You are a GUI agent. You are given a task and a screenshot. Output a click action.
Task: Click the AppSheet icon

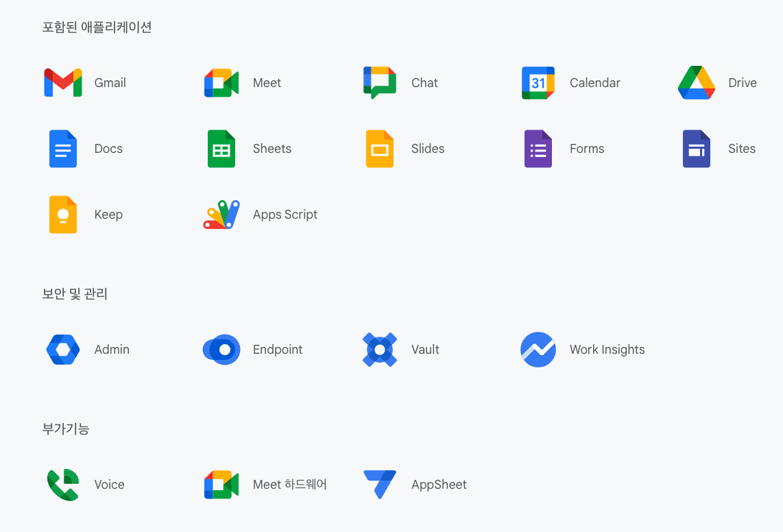(380, 485)
